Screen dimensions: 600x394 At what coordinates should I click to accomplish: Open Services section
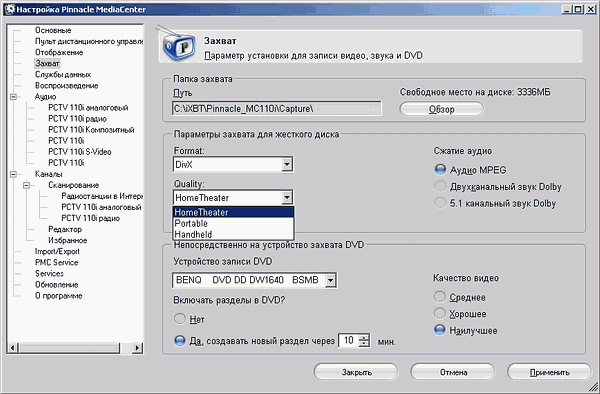coord(49,274)
